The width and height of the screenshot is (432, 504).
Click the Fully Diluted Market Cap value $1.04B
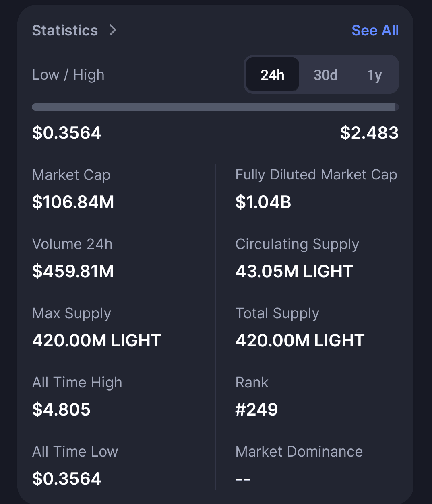click(263, 202)
